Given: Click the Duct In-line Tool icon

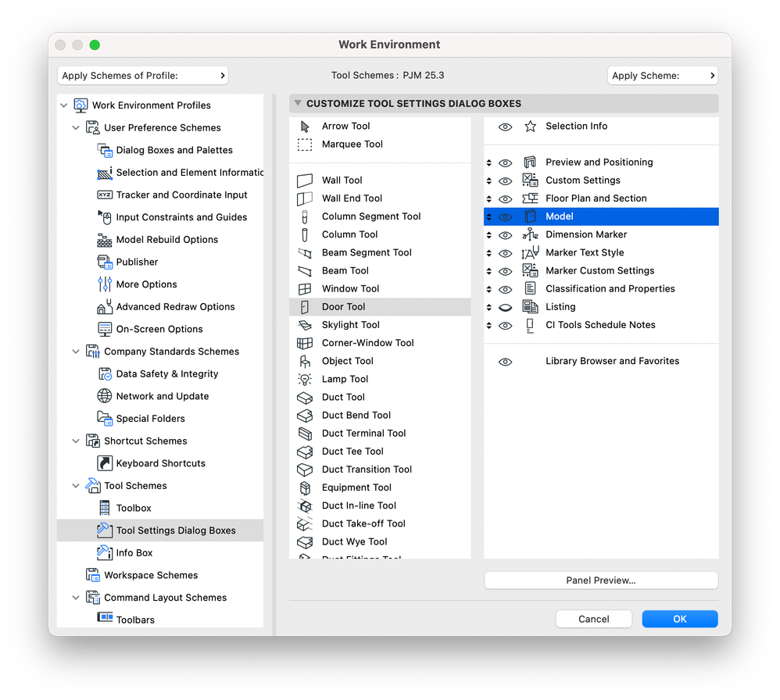Looking at the screenshot, I should (305, 505).
